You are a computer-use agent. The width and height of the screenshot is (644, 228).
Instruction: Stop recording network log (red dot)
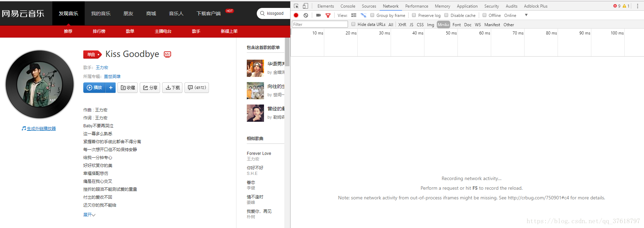[296, 15]
